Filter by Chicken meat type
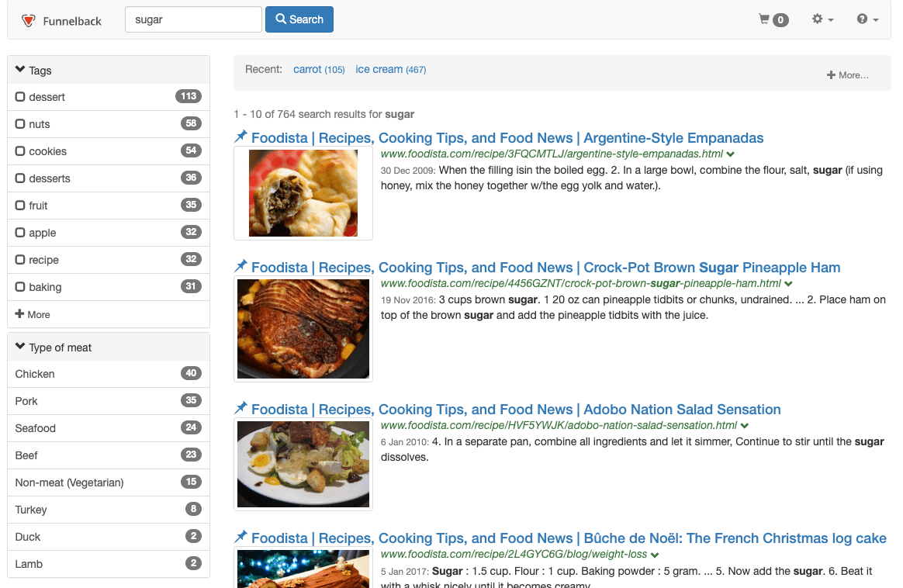The height and width of the screenshot is (588, 903). [x=35, y=374]
